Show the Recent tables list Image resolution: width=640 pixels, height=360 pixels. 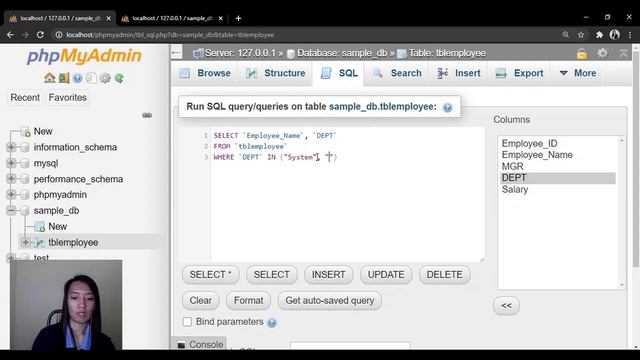click(x=25, y=98)
